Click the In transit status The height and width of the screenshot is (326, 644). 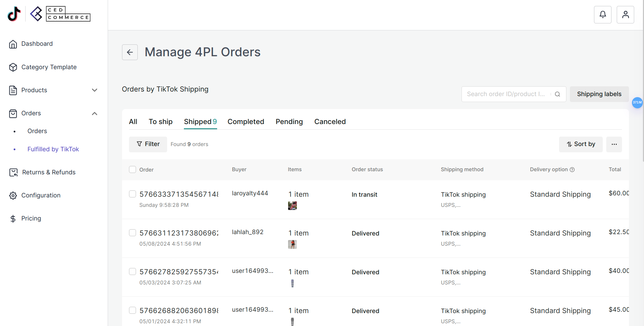pos(364,195)
